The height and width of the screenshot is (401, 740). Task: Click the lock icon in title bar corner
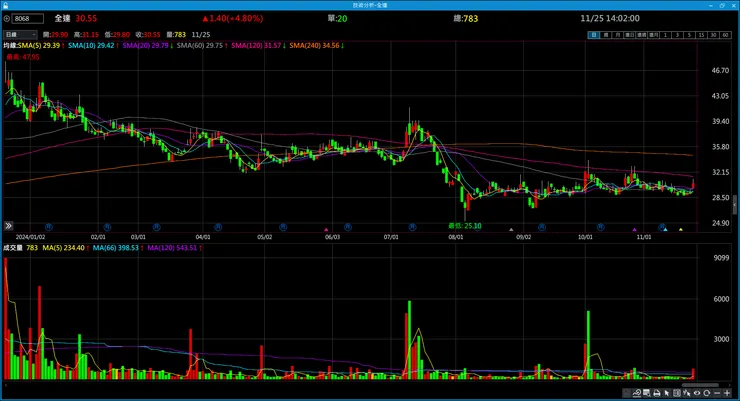5,5
